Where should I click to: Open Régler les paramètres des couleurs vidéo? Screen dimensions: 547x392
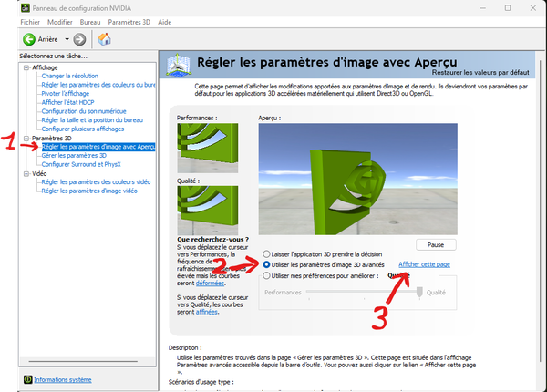pyautogui.click(x=96, y=182)
